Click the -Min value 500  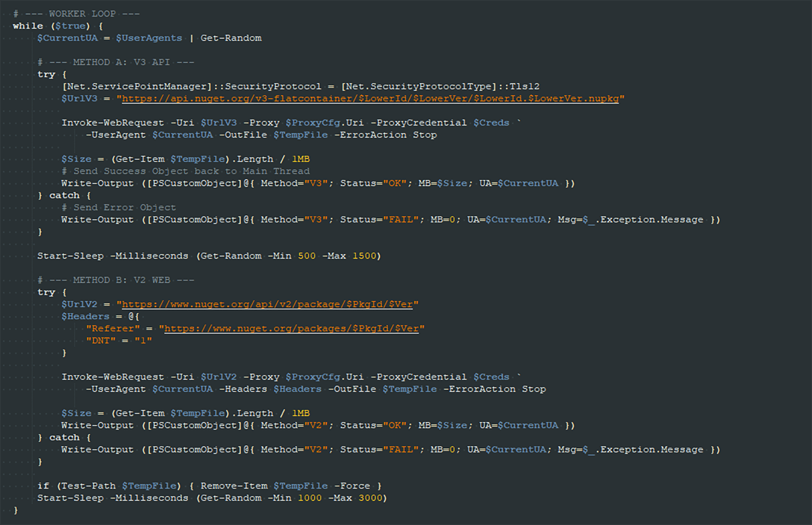point(306,256)
